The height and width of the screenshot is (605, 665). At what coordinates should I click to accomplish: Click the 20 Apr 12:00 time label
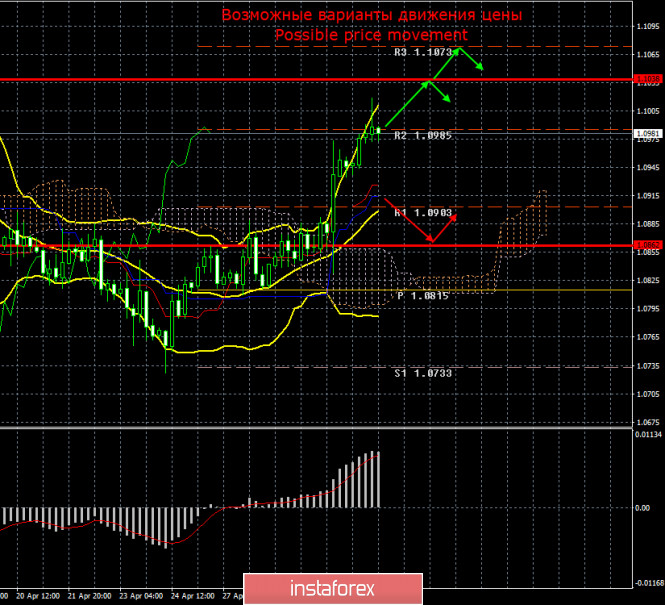point(39,595)
